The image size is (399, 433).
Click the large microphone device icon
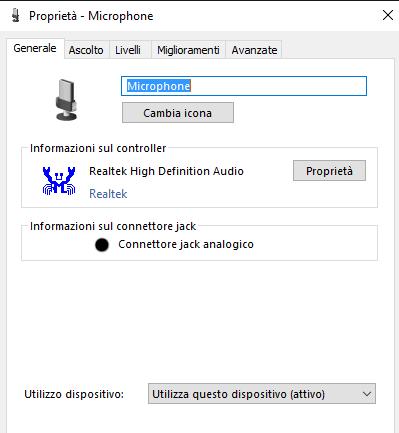[66, 99]
